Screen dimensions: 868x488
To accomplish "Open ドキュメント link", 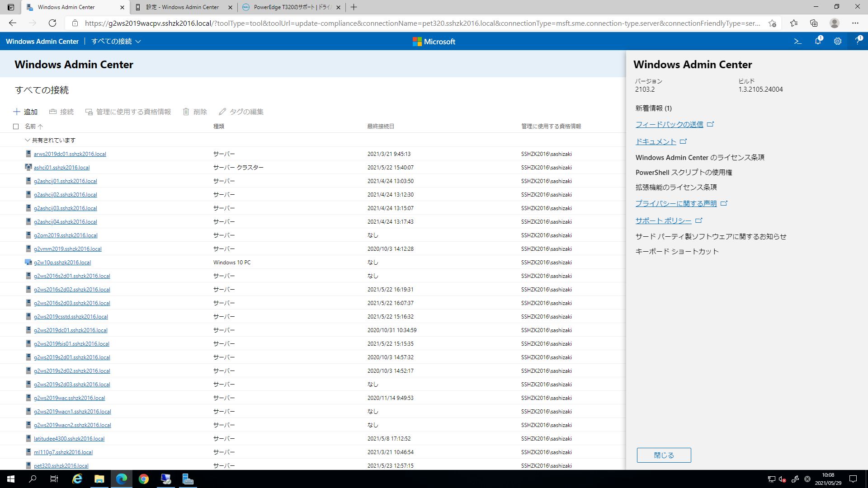I will point(656,141).
